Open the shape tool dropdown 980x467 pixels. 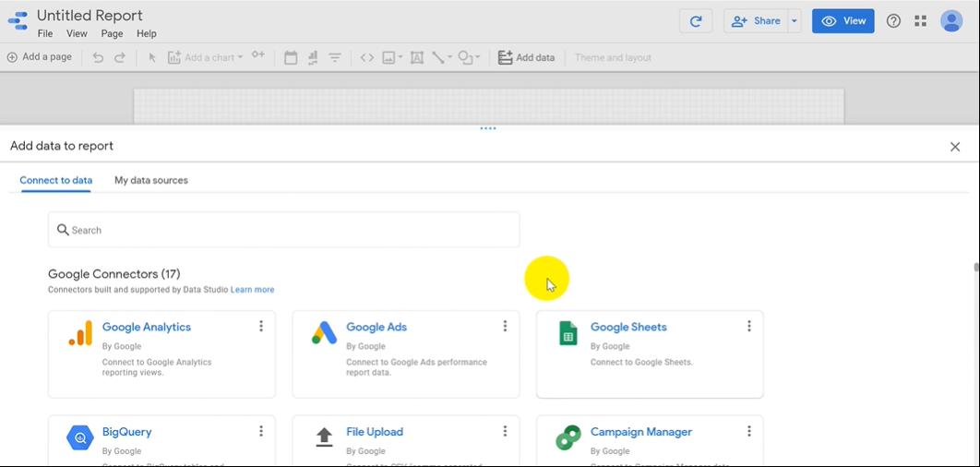click(469, 57)
